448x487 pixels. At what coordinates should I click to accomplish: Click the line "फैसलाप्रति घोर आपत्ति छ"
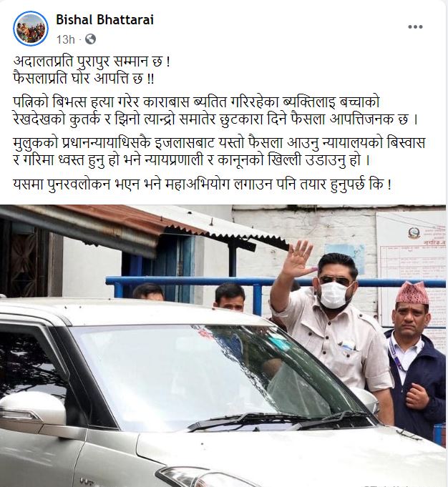(83, 79)
